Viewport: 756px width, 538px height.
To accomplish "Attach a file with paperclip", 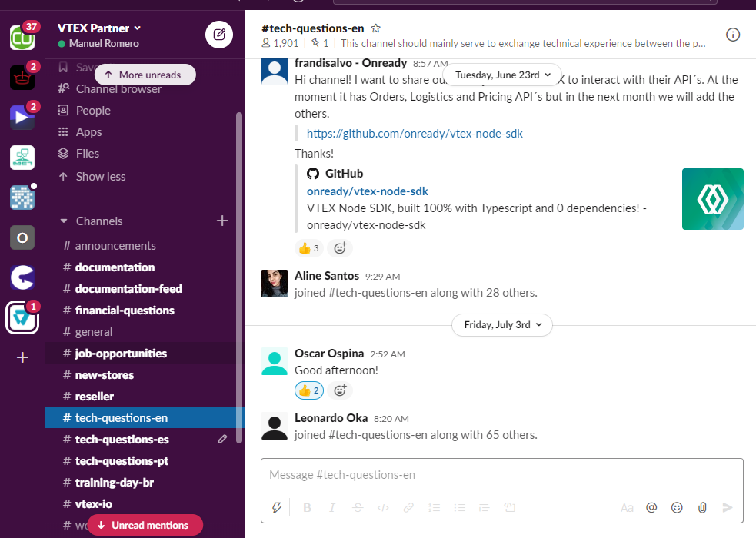I will 702,508.
